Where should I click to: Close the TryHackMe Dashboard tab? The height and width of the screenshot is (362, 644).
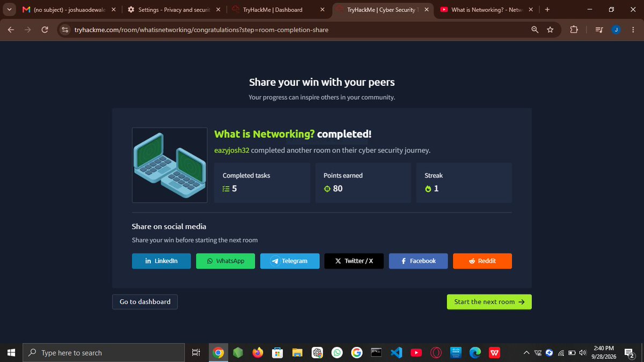(x=321, y=10)
